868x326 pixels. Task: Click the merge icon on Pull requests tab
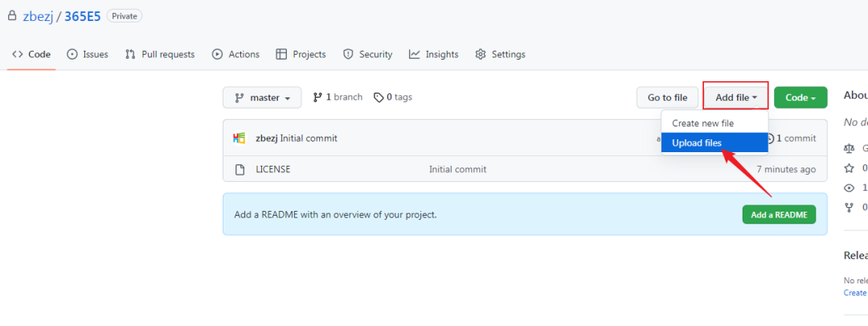pos(131,55)
